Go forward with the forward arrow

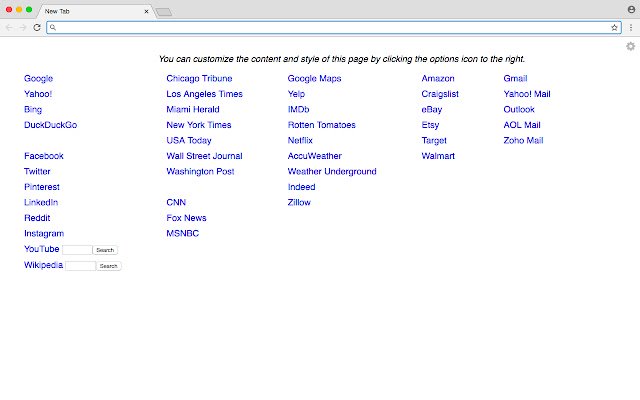[23, 27]
